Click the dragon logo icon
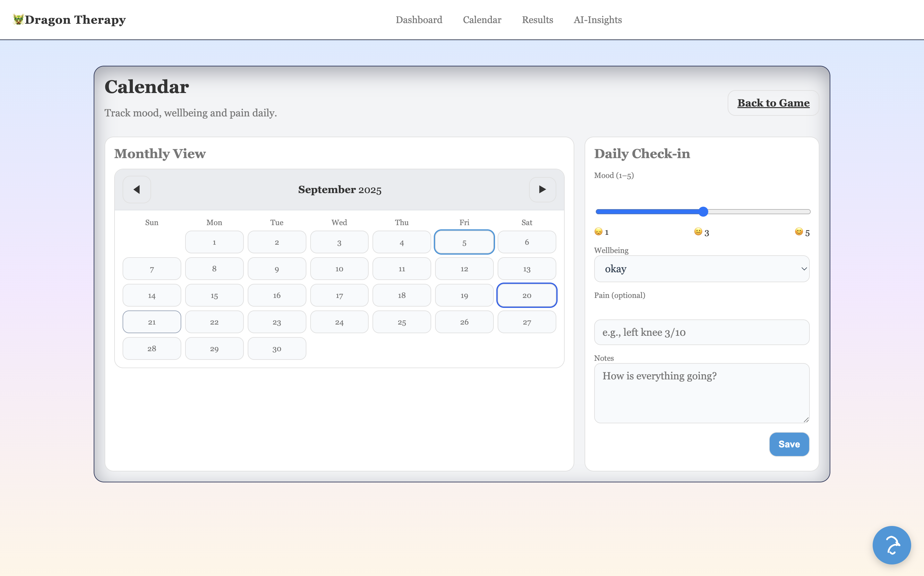Viewport: 924px width, 576px height. tap(18, 19)
